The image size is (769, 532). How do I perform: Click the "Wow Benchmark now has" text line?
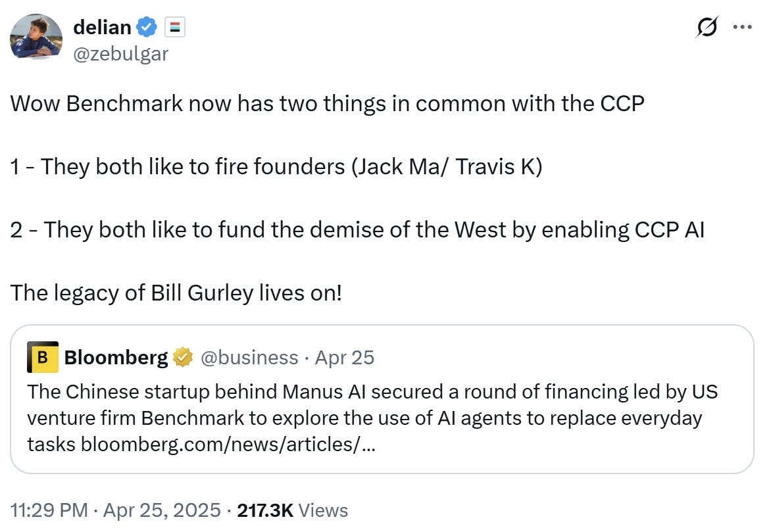click(327, 103)
